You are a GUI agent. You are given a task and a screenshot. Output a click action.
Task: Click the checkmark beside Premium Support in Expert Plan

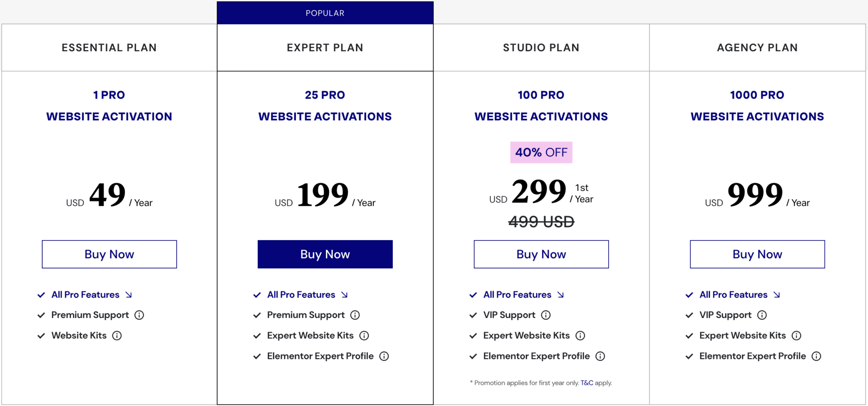point(256,315)
